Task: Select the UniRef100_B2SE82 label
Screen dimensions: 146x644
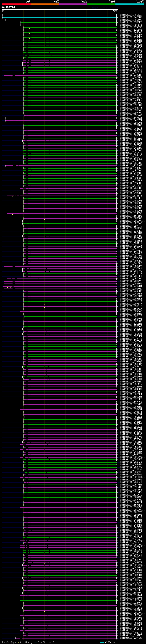Action: coord(131,30)
